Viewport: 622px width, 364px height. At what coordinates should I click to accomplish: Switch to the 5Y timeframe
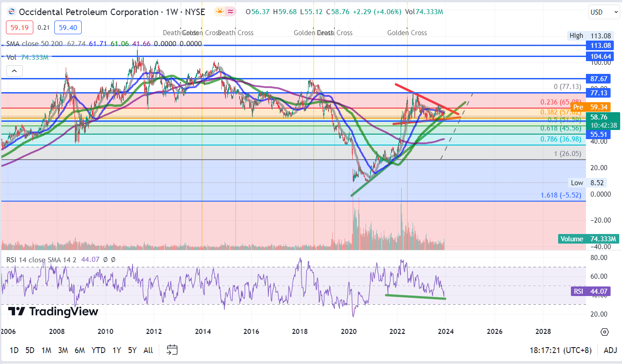click(x=132, y=350)
